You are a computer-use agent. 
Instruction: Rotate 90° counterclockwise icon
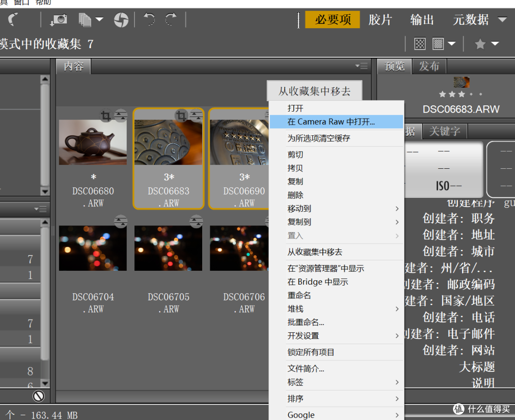point(149,20)
